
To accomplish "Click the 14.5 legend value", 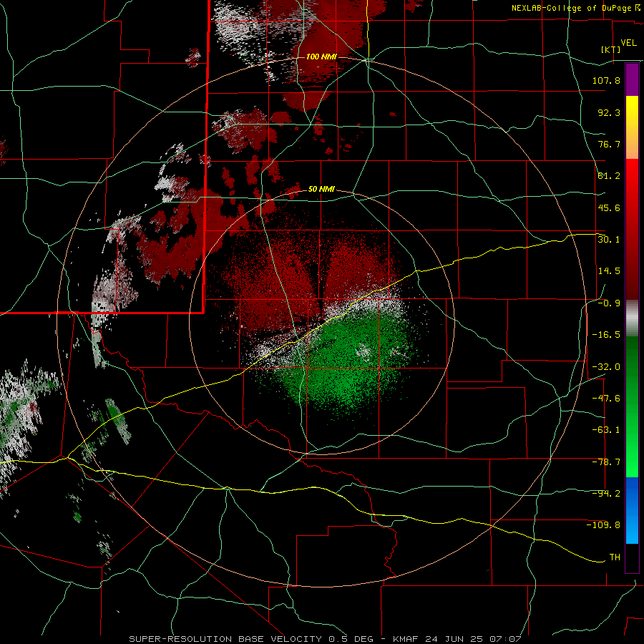I will [609, 271].
